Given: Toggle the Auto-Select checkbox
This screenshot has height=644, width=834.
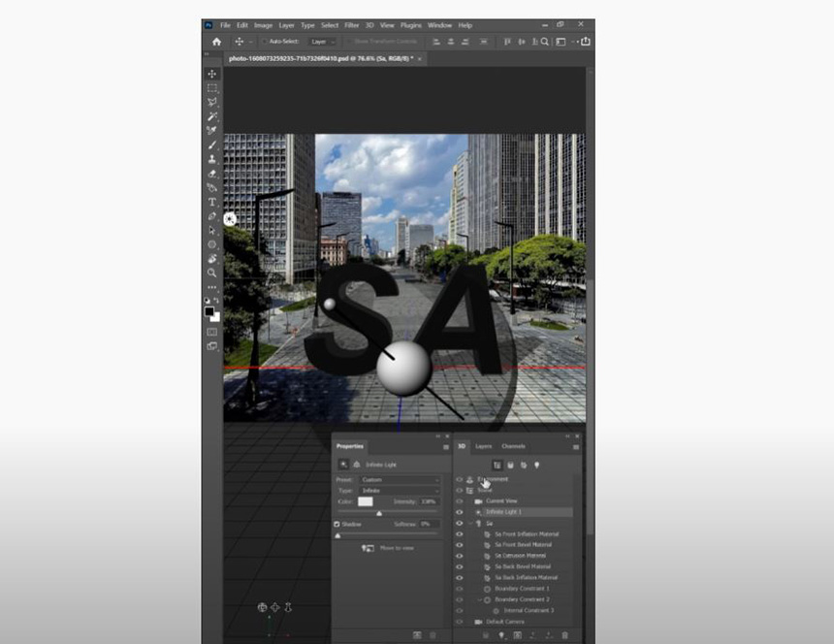Looking at the screenshot, I should click(x=265, y=42).
